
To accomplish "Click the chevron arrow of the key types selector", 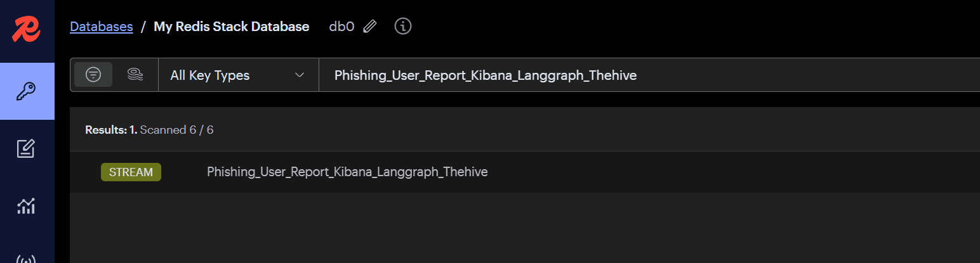I will [x=300, y=75].
